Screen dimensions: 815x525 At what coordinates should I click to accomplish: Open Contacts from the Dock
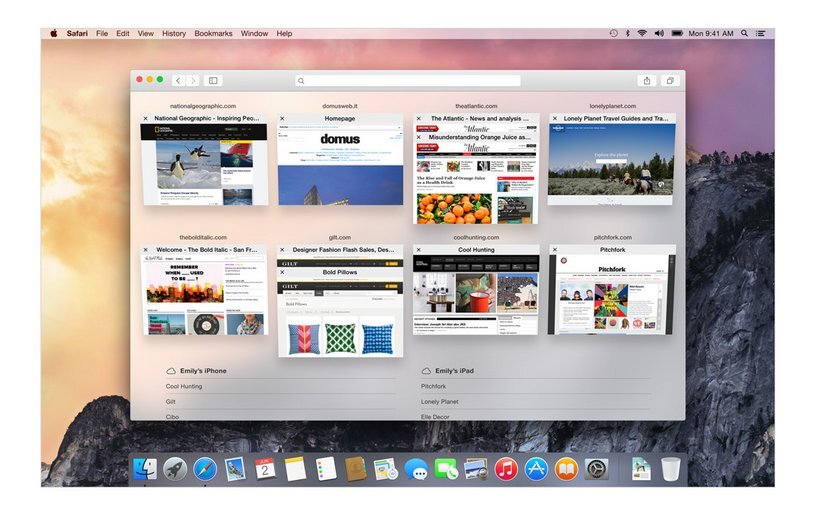[x=356, y=469]
